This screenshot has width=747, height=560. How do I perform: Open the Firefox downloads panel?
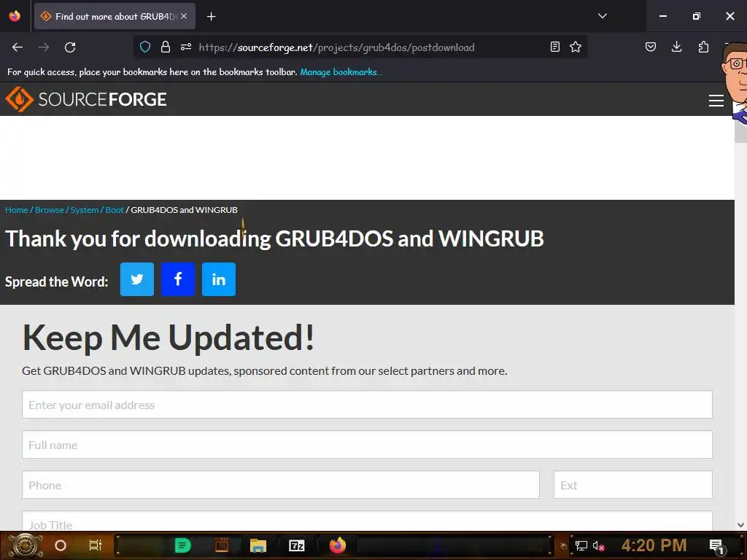pyautogui.click(x=676, y=47)
